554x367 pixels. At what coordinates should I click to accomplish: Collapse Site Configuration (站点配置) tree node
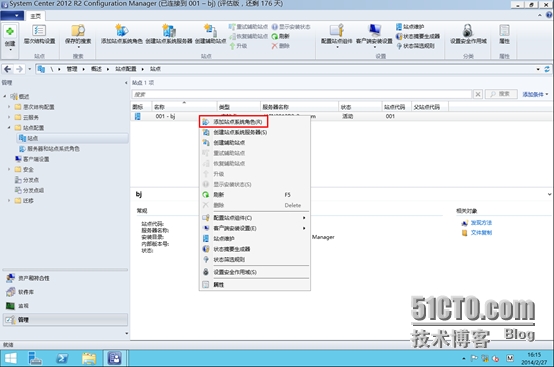pyautogui.click(x=9, y=128)
